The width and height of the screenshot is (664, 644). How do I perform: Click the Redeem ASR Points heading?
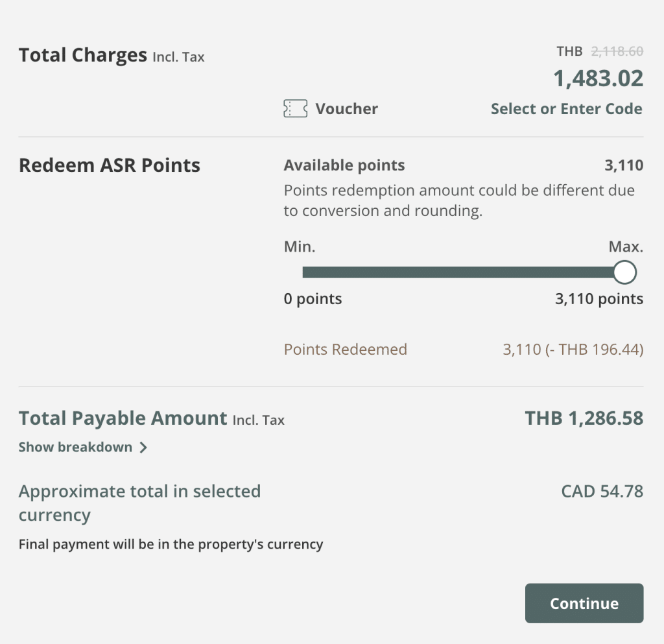(x=110, y=166)
